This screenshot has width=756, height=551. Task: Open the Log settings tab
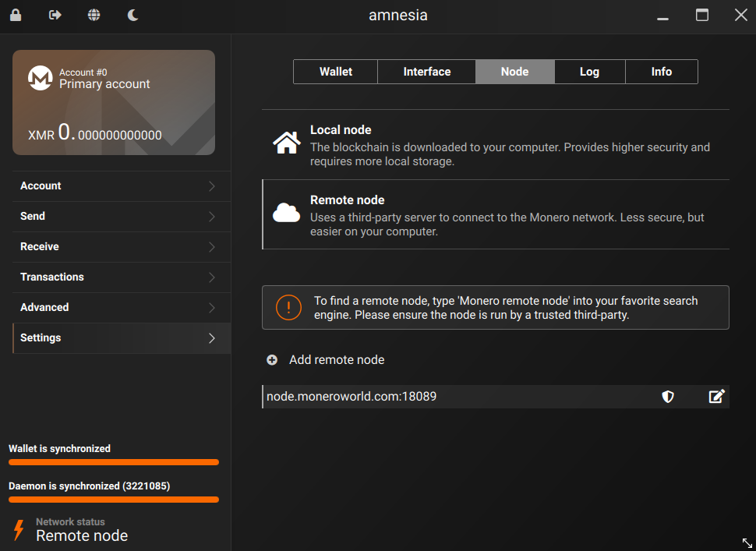pyautogui.click(x=590, y=72)
